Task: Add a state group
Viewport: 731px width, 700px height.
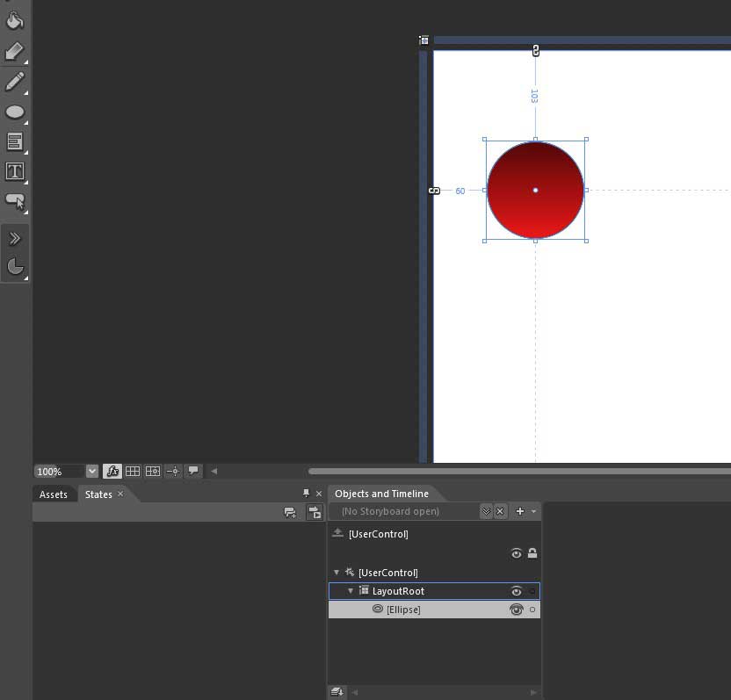Action: [290, 513]
